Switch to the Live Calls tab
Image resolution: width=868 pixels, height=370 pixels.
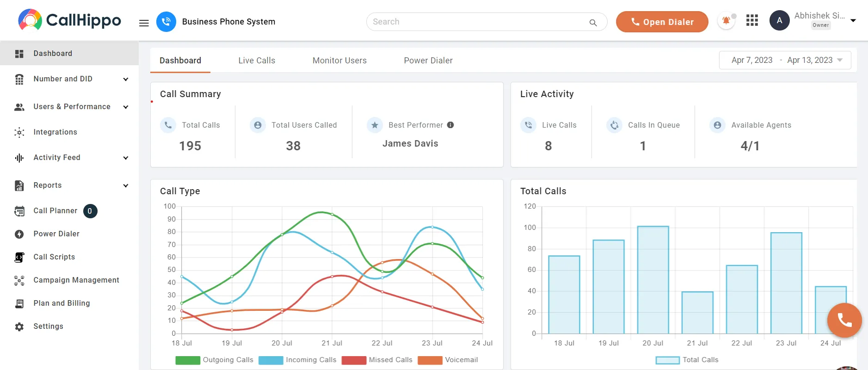257,61
